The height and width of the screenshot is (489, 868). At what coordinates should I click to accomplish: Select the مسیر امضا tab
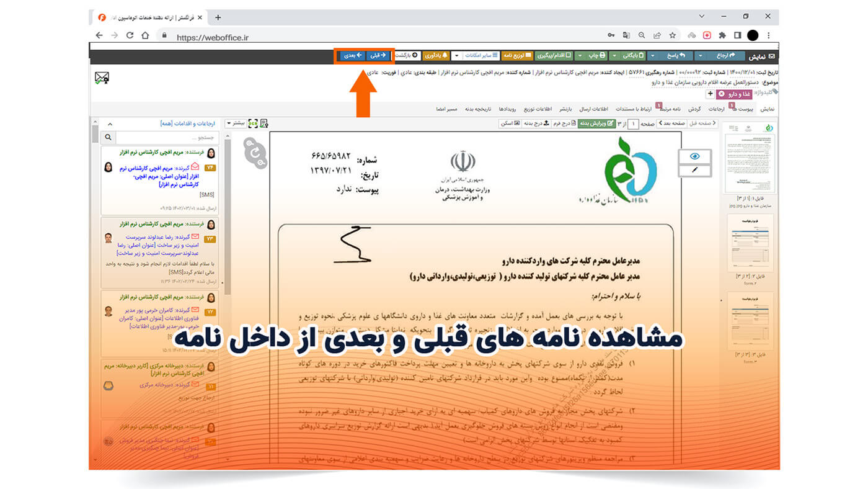[x=446, y=109]
